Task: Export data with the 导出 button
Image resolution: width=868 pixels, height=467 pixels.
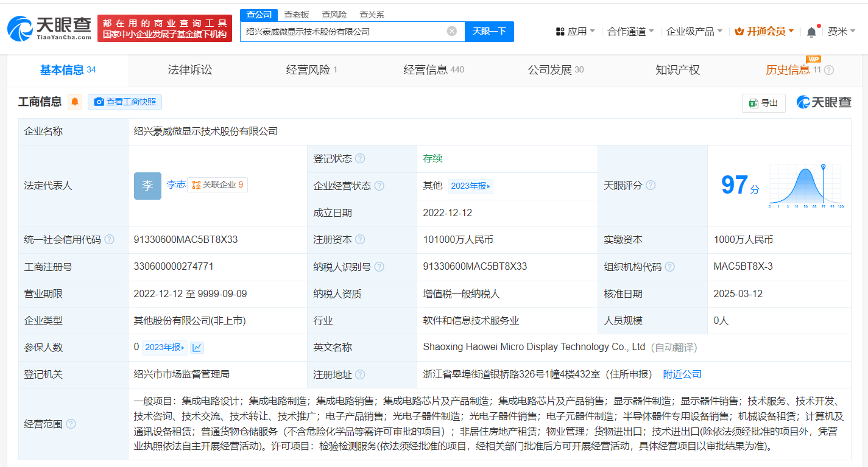Action: tap(763, 103)
